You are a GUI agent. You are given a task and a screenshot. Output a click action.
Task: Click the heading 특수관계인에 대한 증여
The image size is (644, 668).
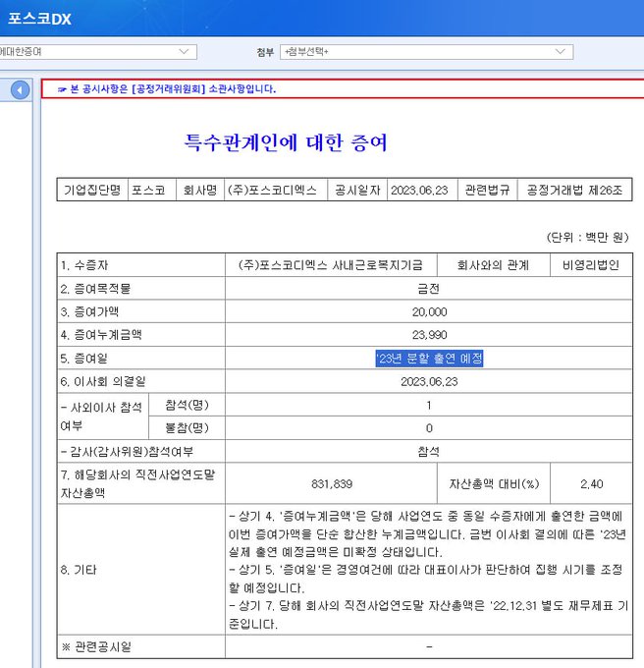pos(286,142)
